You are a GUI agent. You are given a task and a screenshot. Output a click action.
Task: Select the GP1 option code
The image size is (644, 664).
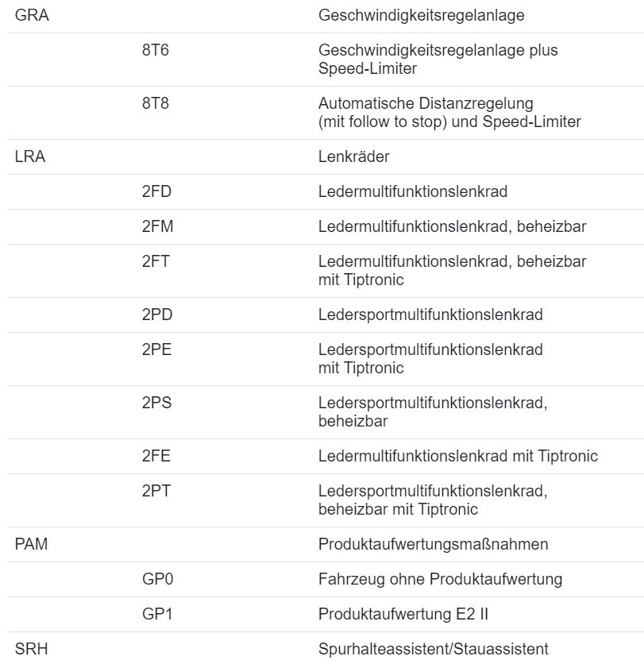(157, 615)
